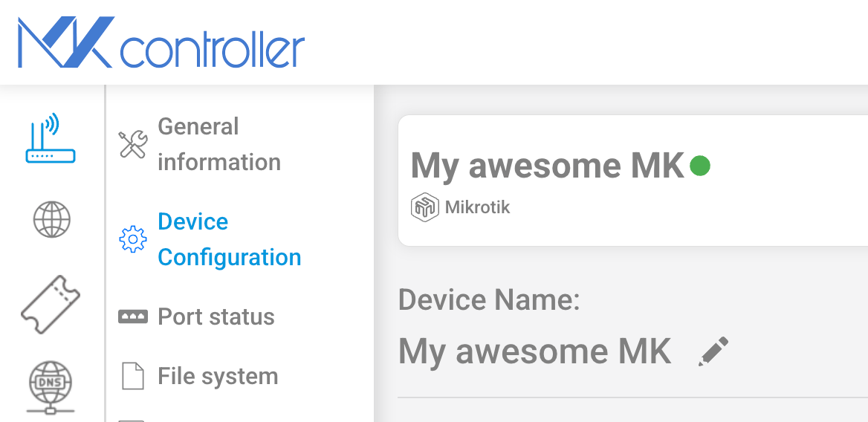Click the Mikrotik hexagon logo icon

pos(424,208)
